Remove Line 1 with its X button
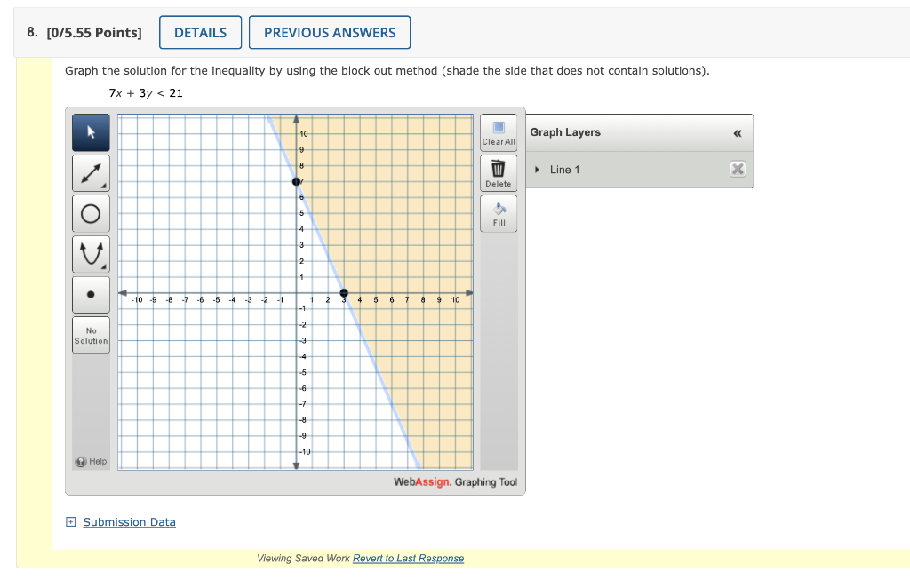 tap(738, 169)
